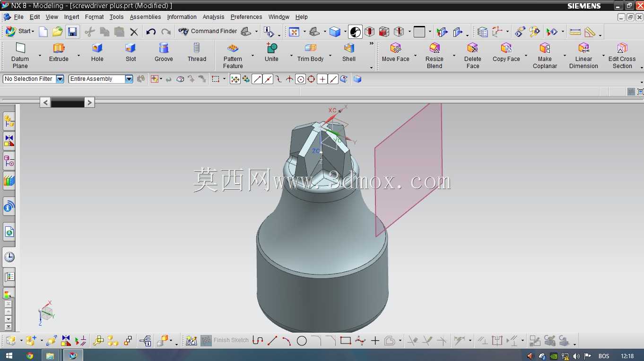Expand the Datum Plane dropdown arrow
The image size is (644, 361).
(40, 56)
